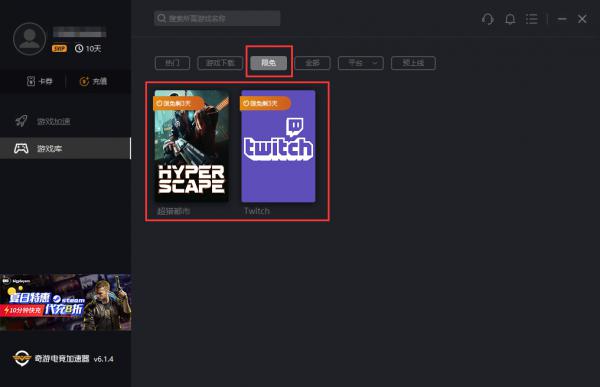600x387 pixels.
Task: Open the list menu icon
Action: tap(532, 19)
